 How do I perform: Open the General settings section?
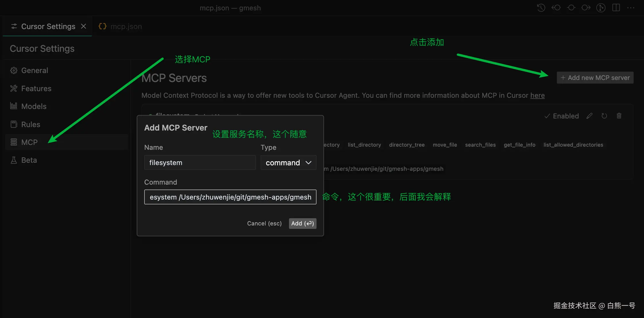34,70
